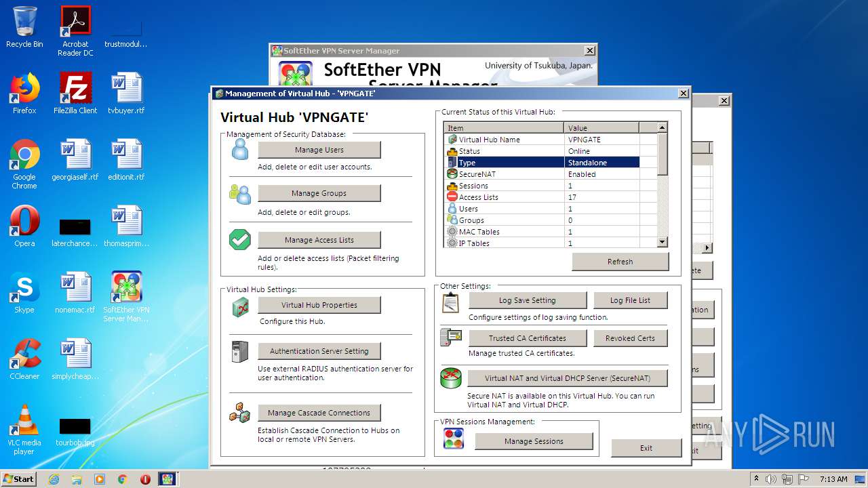Select the Access Lists row
The width and height of the screenshot is (868, 488).
[x=551, y=197]
